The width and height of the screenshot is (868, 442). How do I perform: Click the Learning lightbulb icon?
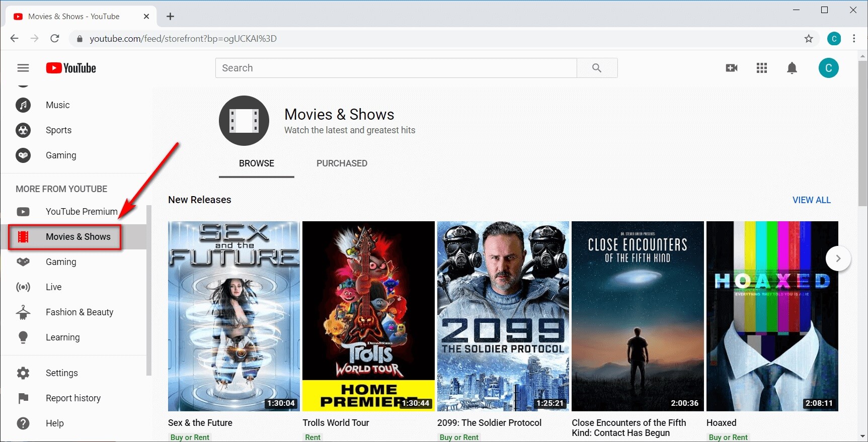(23, 337)
